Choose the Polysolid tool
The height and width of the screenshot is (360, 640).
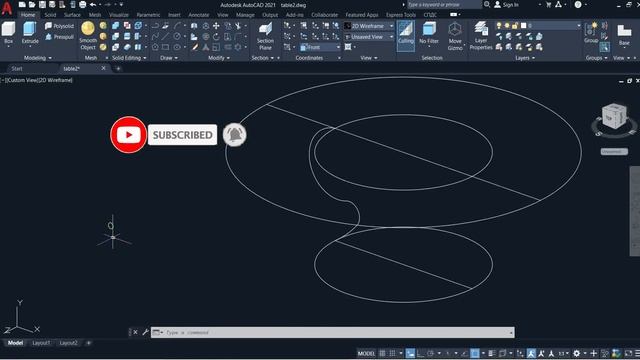click(x=60, y=26)
